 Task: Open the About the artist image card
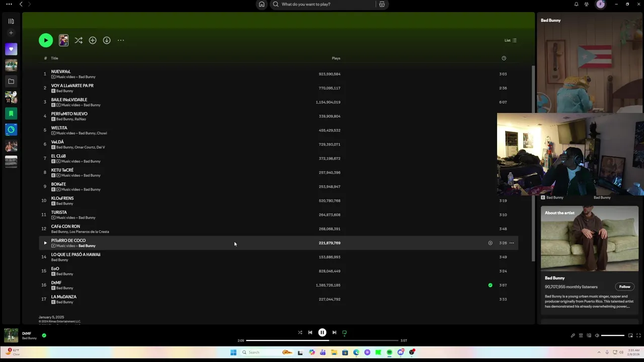(590, 239)
